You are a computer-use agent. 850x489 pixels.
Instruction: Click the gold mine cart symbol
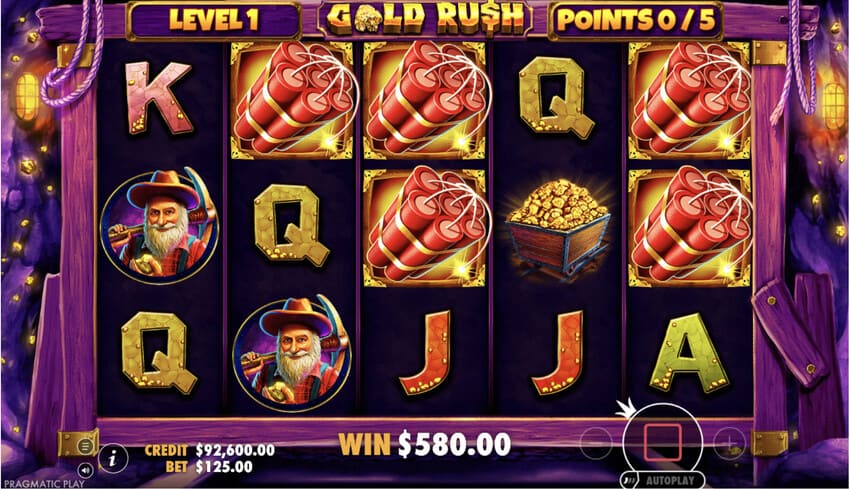click(x=558, y=228)
